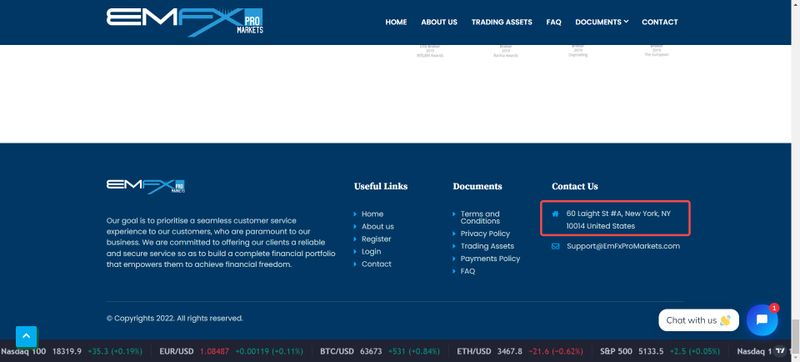Click the Useful Links heading

[x=381, y=187]
